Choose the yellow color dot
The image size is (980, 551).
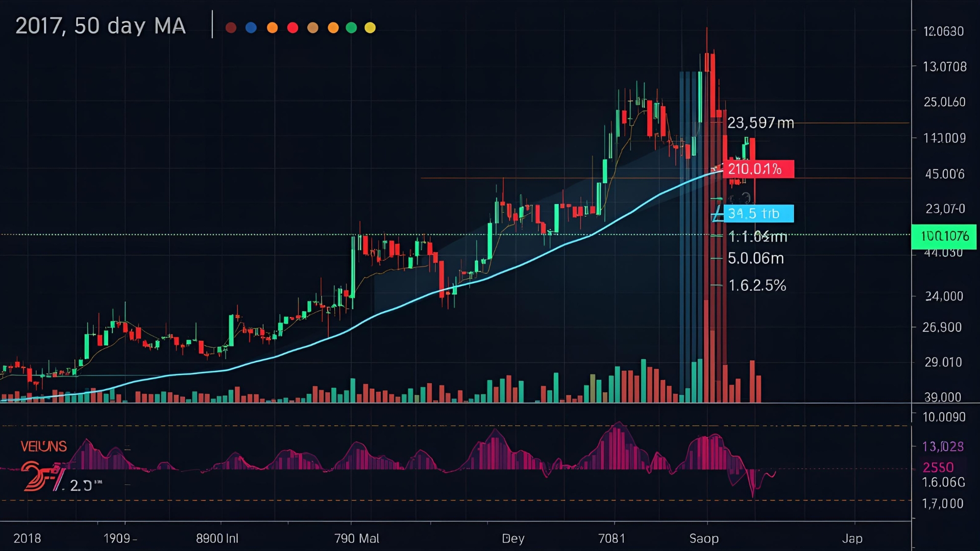coord(370,28)
